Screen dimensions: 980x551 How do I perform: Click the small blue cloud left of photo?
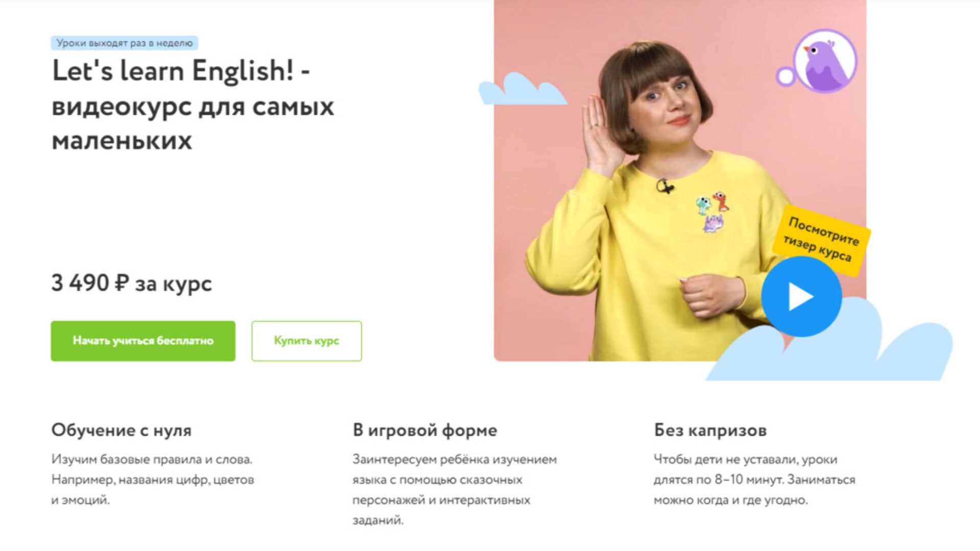point(522,89)
